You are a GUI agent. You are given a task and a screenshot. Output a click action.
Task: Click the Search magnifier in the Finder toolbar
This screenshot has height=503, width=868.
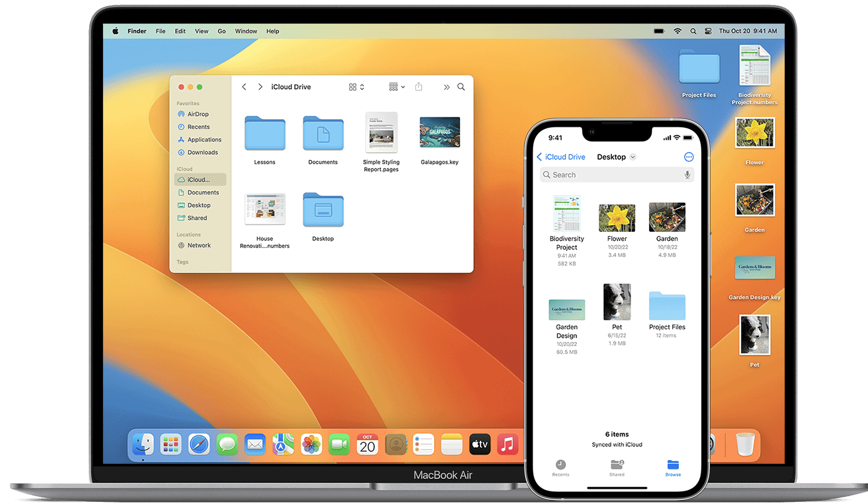pyautogui.click(x=461, y=87)
